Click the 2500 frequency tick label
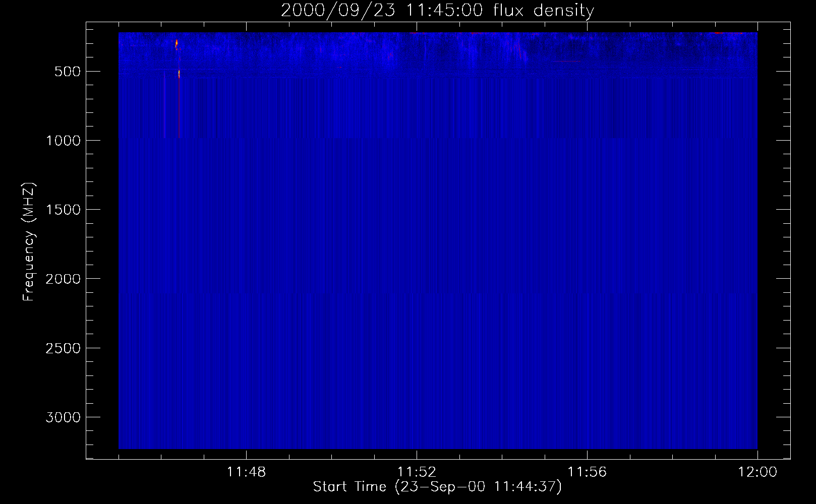 63,348
